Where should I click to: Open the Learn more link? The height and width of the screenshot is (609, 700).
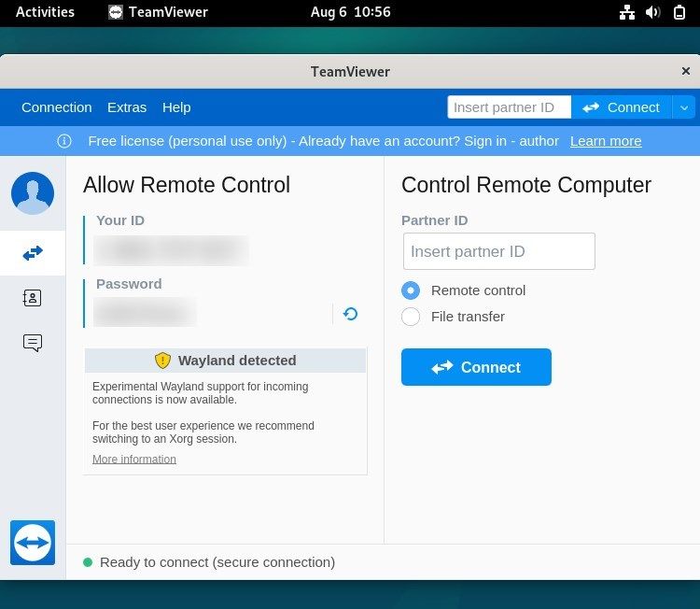pyautogui.click(x=606, y=141)
